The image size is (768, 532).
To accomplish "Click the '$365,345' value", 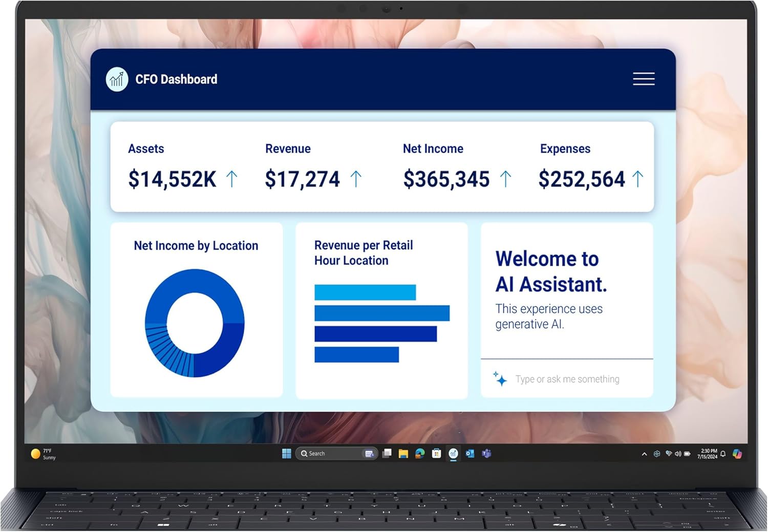I will tap(446, 179).
